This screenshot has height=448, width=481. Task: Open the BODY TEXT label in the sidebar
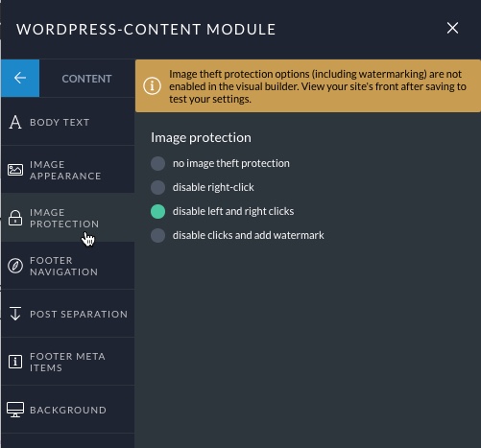click(x=60, y=122)
